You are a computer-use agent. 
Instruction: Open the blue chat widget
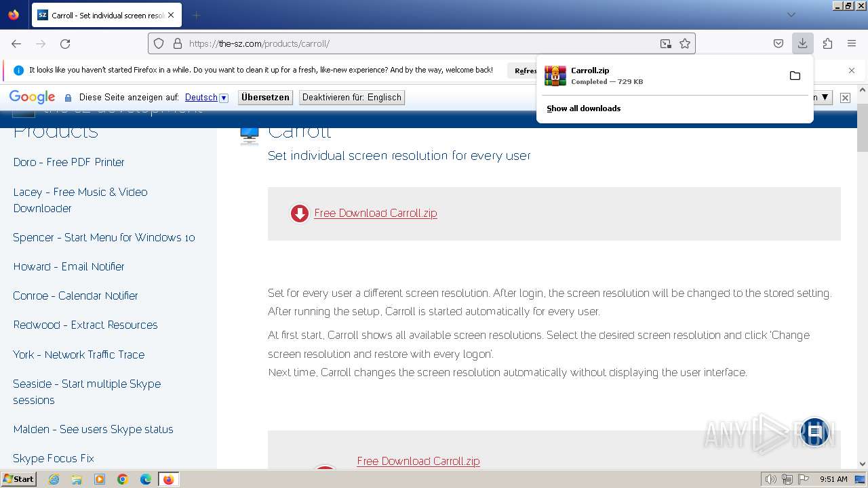pos(815,431)
